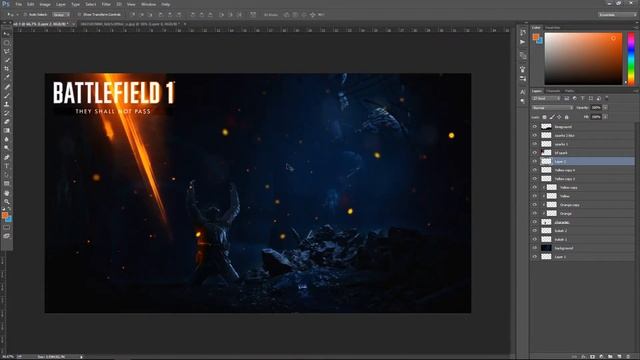Viewport: 640px width, 360px height.
Task: Hide the character layer
Action: coord(535,222)
